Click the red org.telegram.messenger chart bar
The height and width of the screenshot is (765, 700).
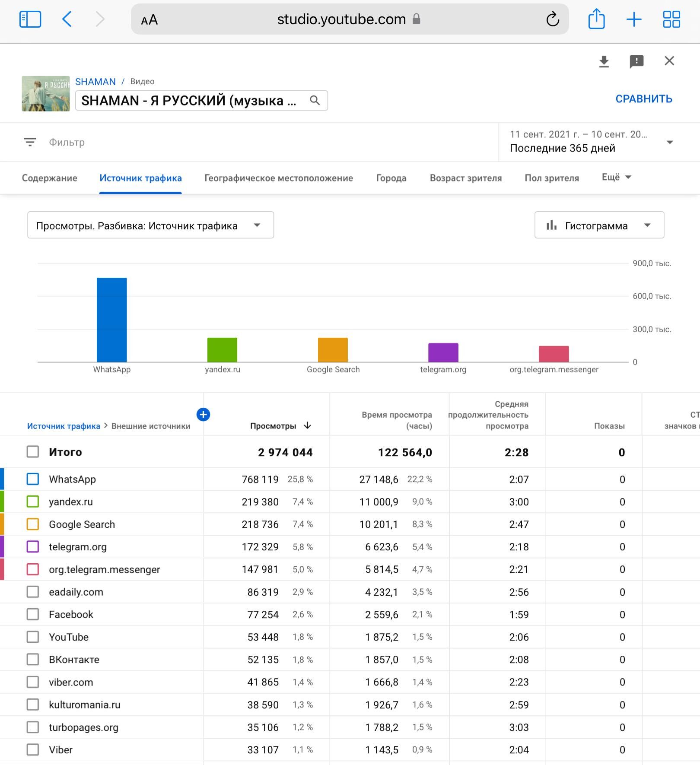point(554,354)
